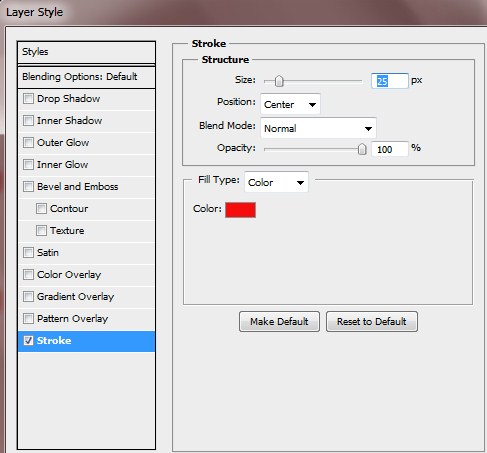Click the Make Default button

(279, 322)
